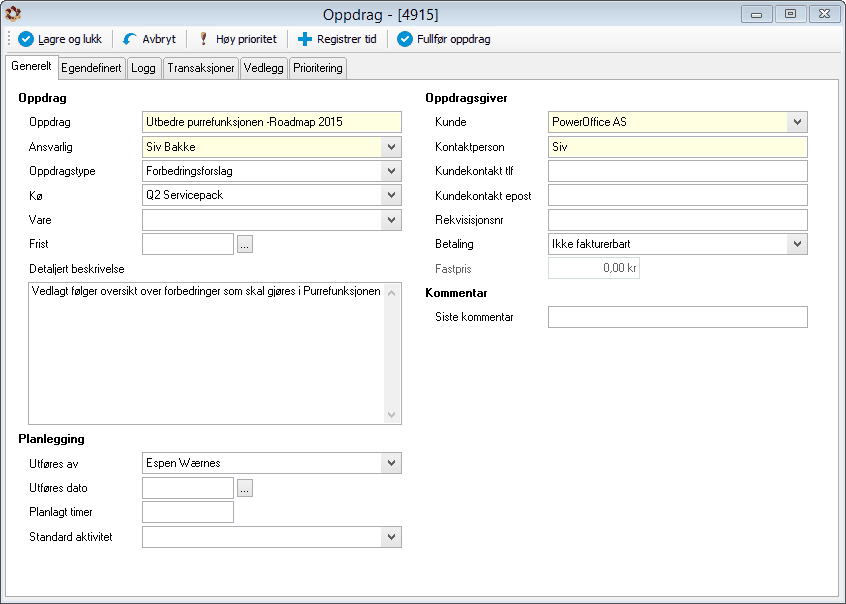Expand the Oppdragstype dropdown

(392, 171)
